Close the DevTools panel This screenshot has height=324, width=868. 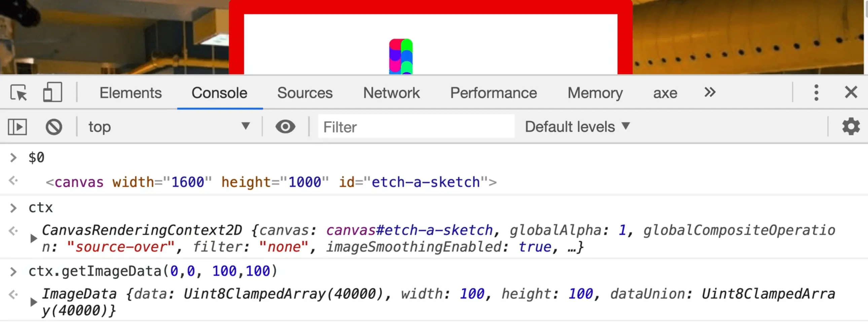(x=851, y=92)
